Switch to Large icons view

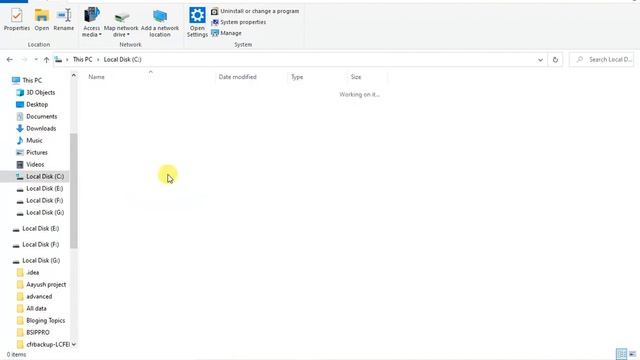632,354
